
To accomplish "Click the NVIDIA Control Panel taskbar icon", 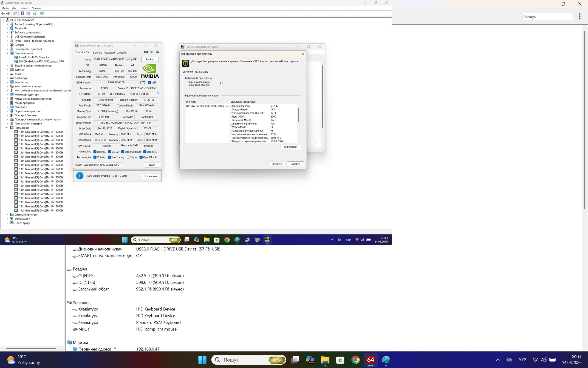I will pos(267,240).
